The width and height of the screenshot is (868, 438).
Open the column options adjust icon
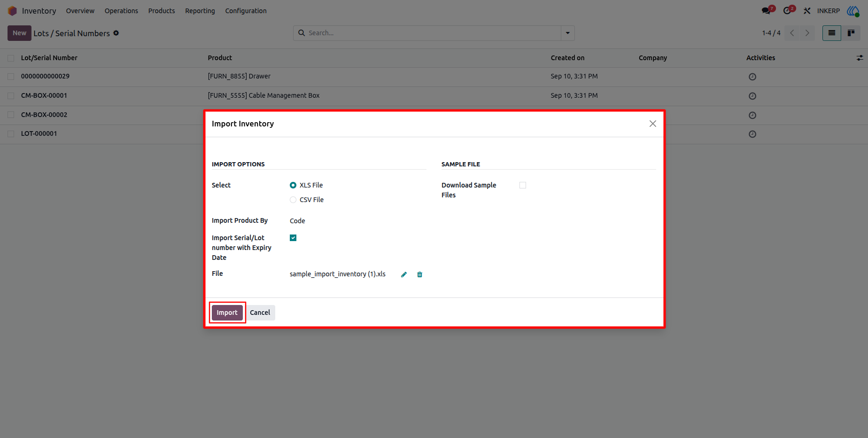pyautogui.click(x=860, y=58)
